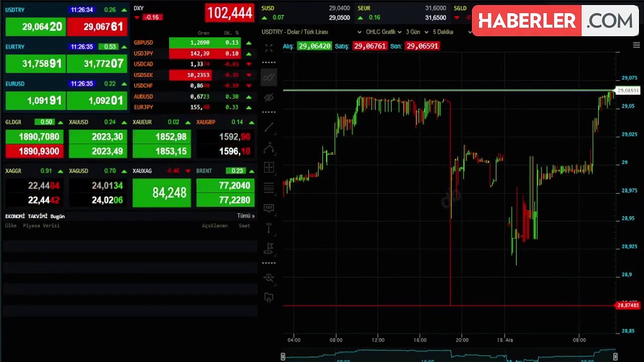Image resolution: width=644 pixels, height=362 pixels.
Task: Select the flag marker tool
Action: tap(269, 248)
